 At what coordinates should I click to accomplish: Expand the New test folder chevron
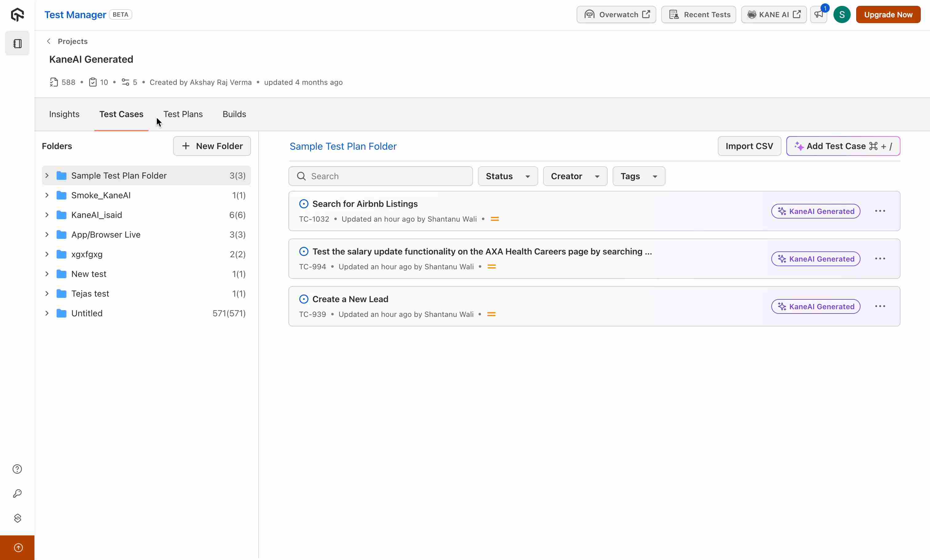click(47, 274)
